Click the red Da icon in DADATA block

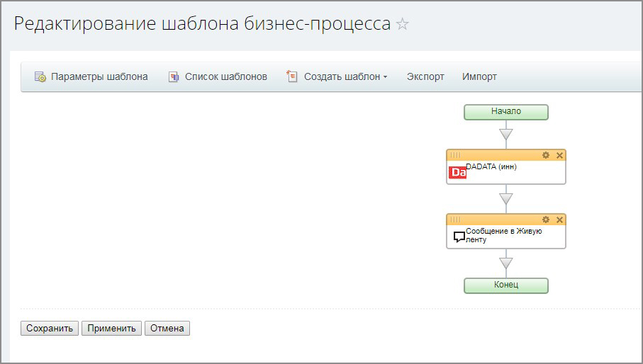[458, 172]
